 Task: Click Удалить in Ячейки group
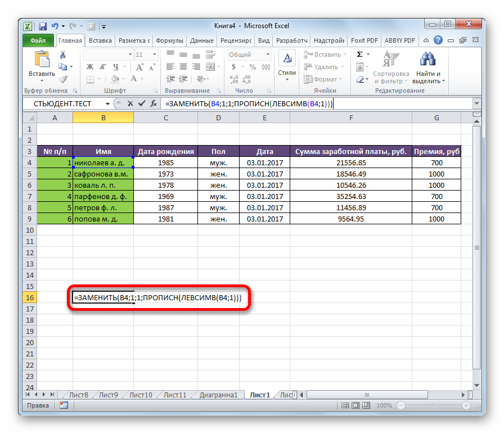click(323, 67)
